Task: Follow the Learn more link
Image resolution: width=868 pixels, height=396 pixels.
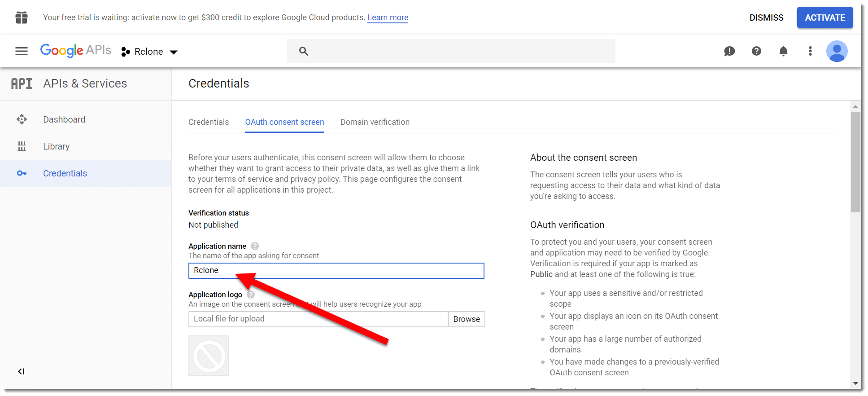Action: [388, 18]
